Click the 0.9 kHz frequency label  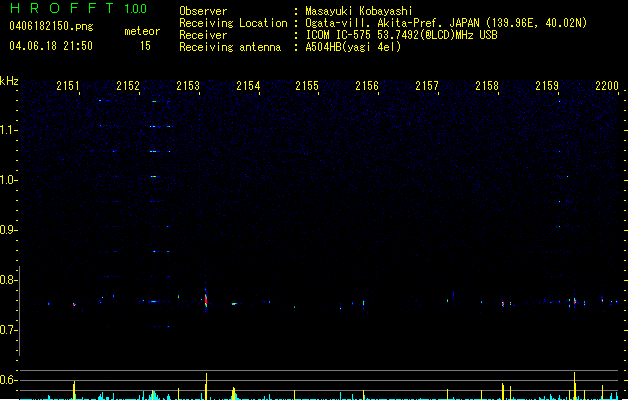[8, 230]
